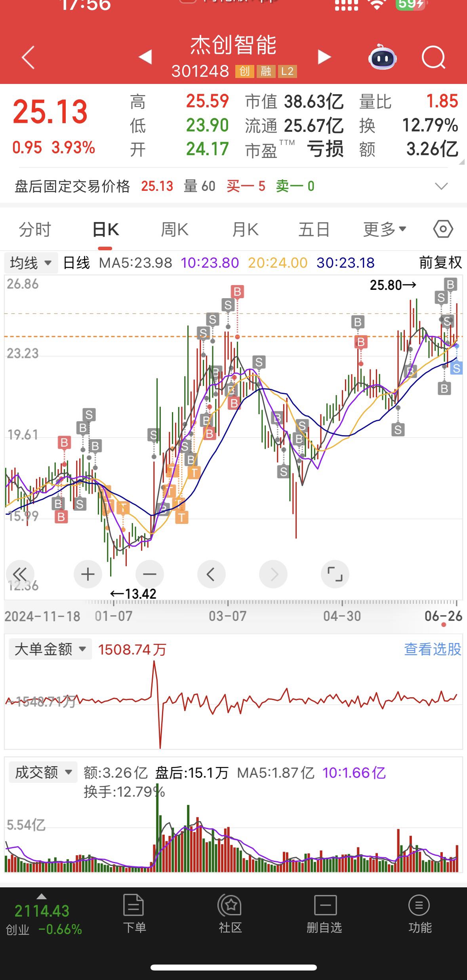The image size is (467, 980).
Task: Tap the 30:23.18 moving average label
Action: [345, 263]
